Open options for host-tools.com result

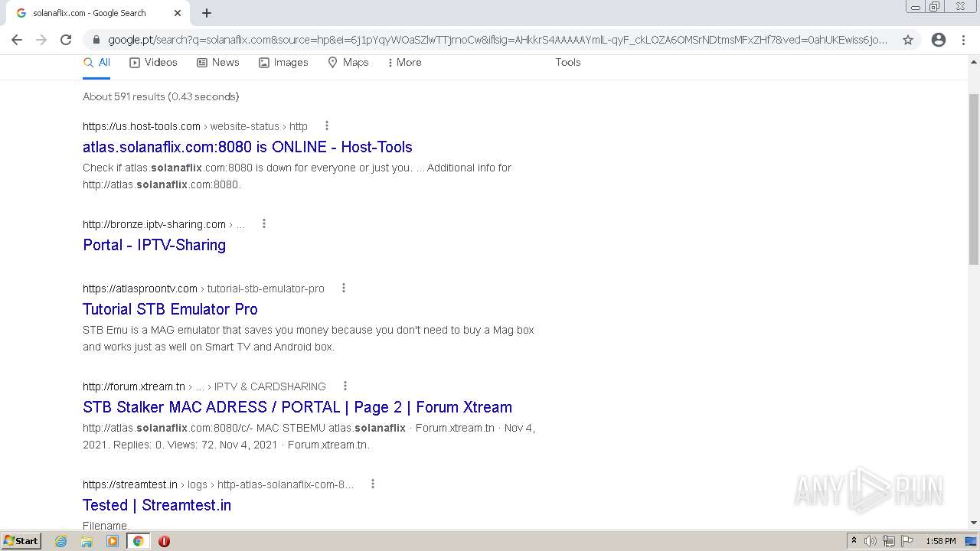tap(327, 126)
